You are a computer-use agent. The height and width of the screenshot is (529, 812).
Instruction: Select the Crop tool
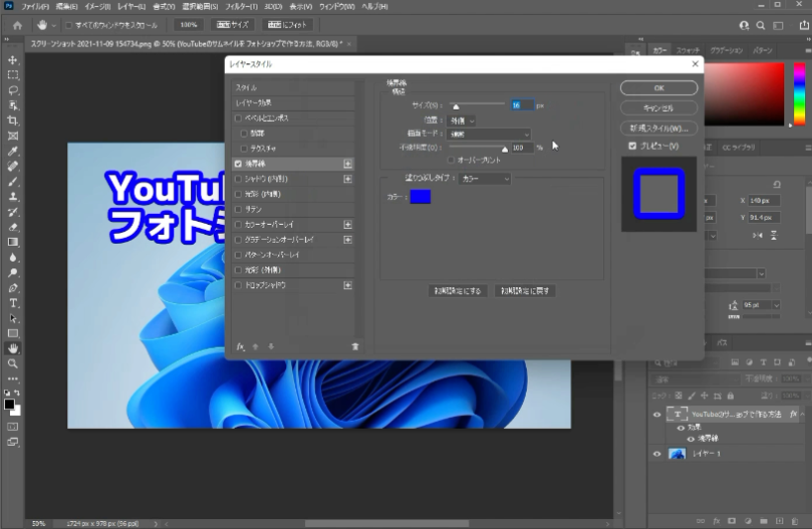click(x=13, y=121)
